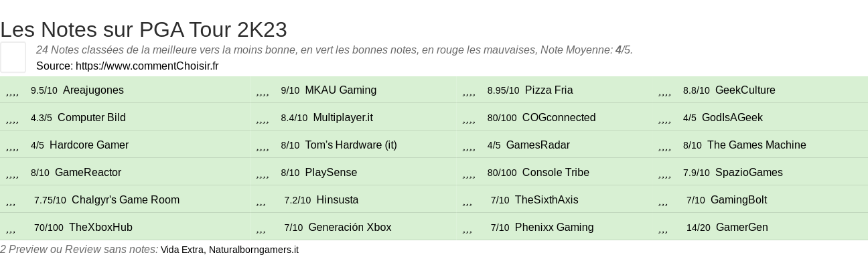Click the Hardcore Gamer review link
The image size is (868, 257).
[x=89, y=145]
